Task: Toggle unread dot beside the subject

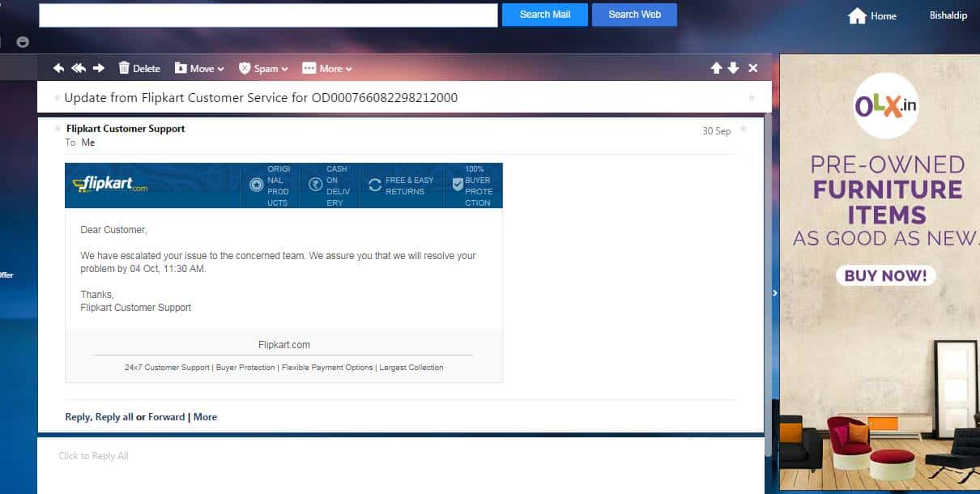Action: (57, 98)
